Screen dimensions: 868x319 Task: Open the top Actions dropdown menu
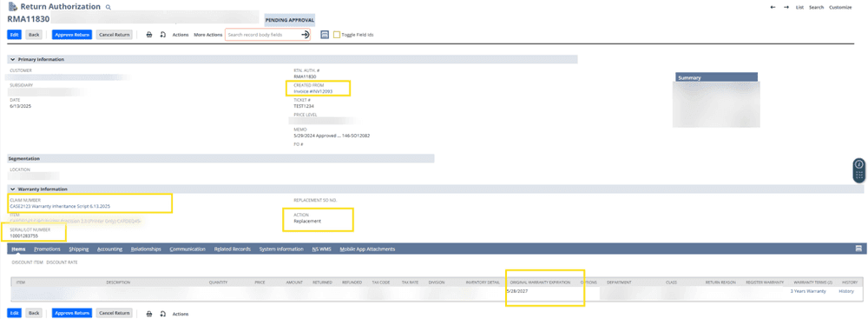(181, 35)
